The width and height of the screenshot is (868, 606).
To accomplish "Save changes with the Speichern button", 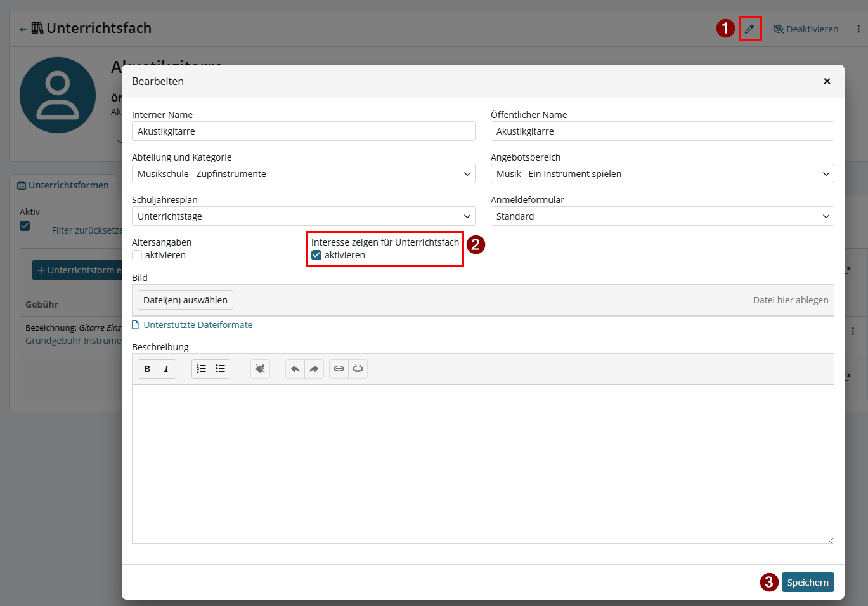I will pyautogui.click(x=808, y=583).
